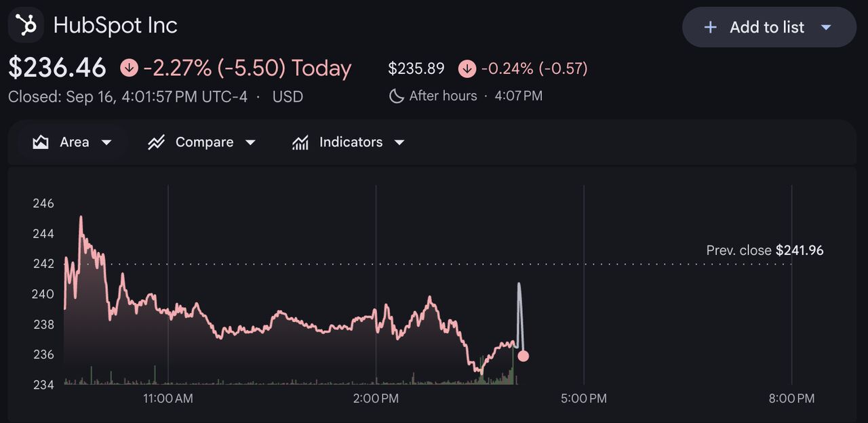
Task: Click the HubSpot Inc company name
Action: (x=115, y=26)
